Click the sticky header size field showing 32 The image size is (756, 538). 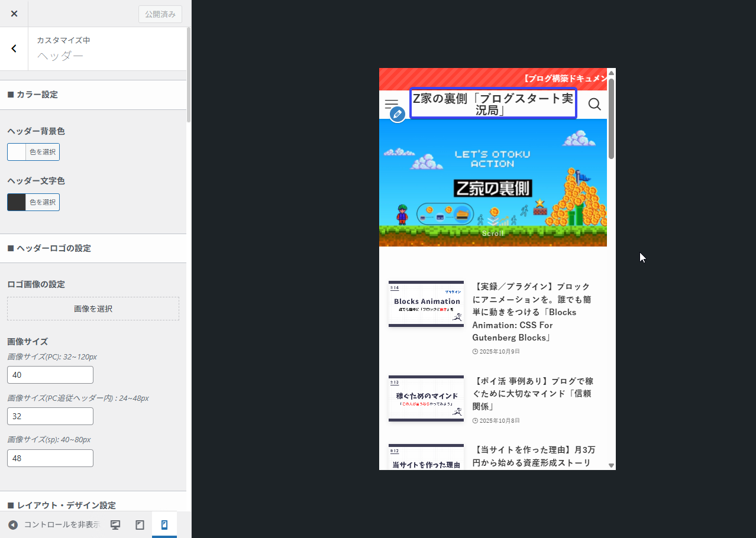(50, 416)
